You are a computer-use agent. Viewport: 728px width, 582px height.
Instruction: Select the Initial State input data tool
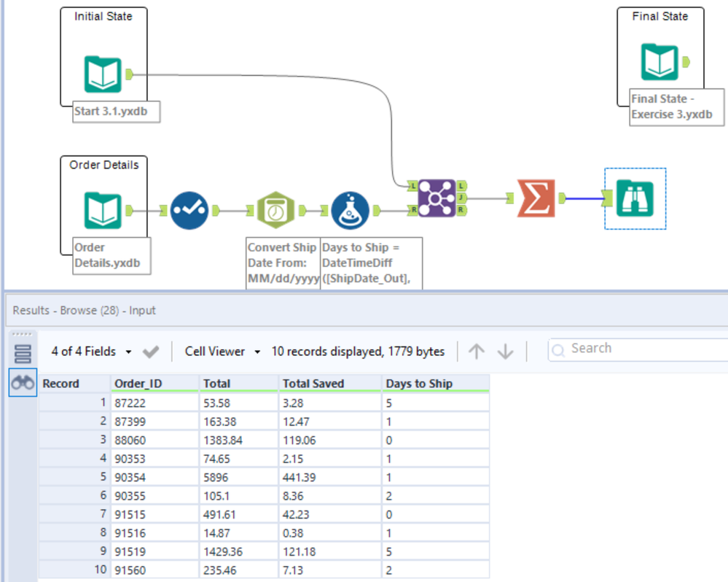(x=103, y=74)
